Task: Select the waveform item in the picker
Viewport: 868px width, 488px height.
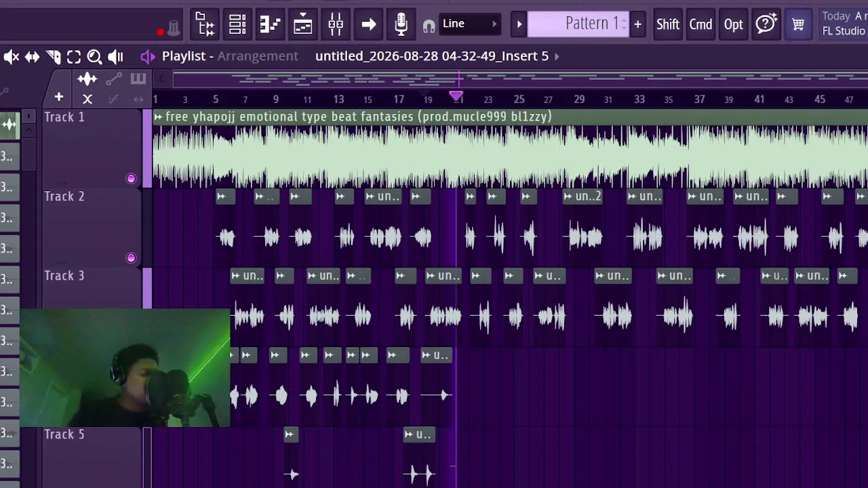Action: tap(9, 125)
